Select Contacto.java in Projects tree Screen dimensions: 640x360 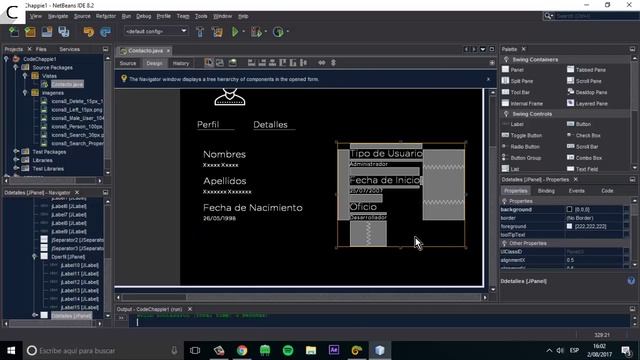pos(67,84)
